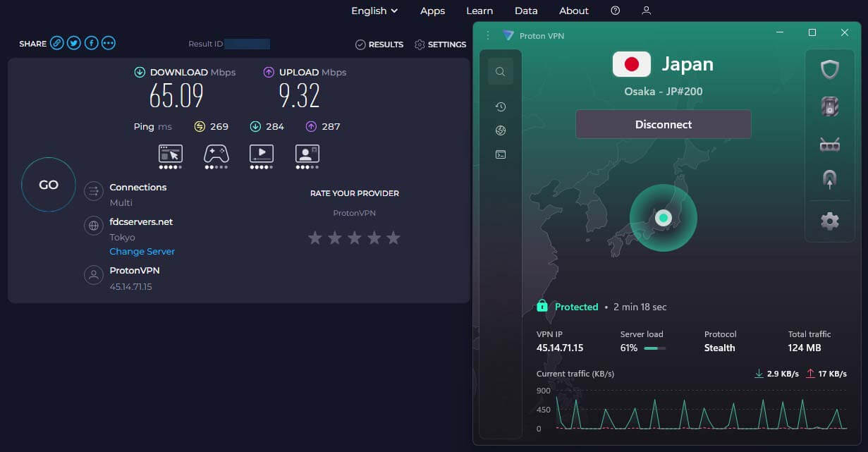Image resolution: width=868 pixels, height=452 pixels.
Task: Click the Osaka - JP#200 server label
Action: (x=664, y=92)
